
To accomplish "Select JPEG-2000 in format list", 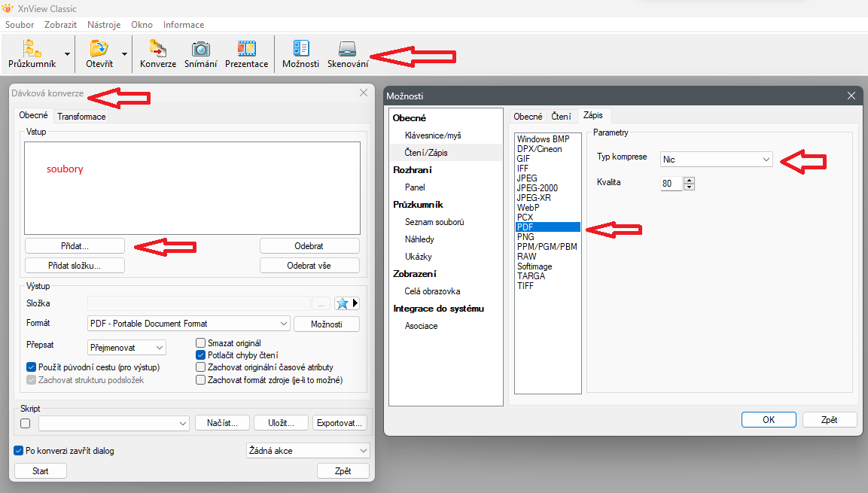I will coord(538,188).
